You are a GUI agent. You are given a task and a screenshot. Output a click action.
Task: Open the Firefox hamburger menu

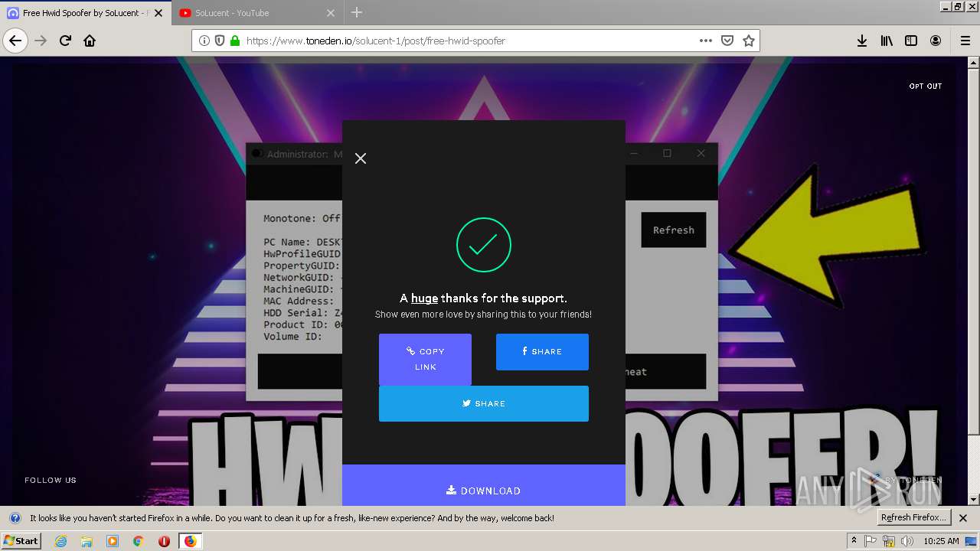[x=965, y=41]
